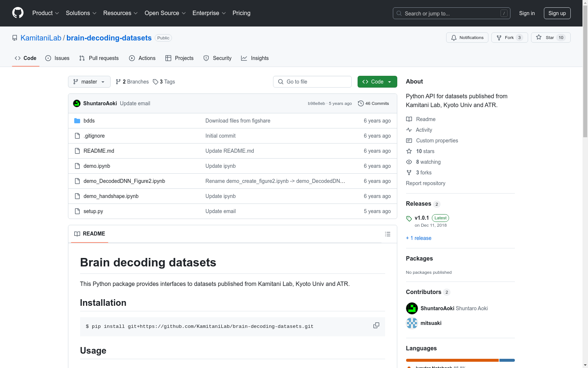Expand the Product menu
This screenshot has height=368, width=588.
point(46,13)
